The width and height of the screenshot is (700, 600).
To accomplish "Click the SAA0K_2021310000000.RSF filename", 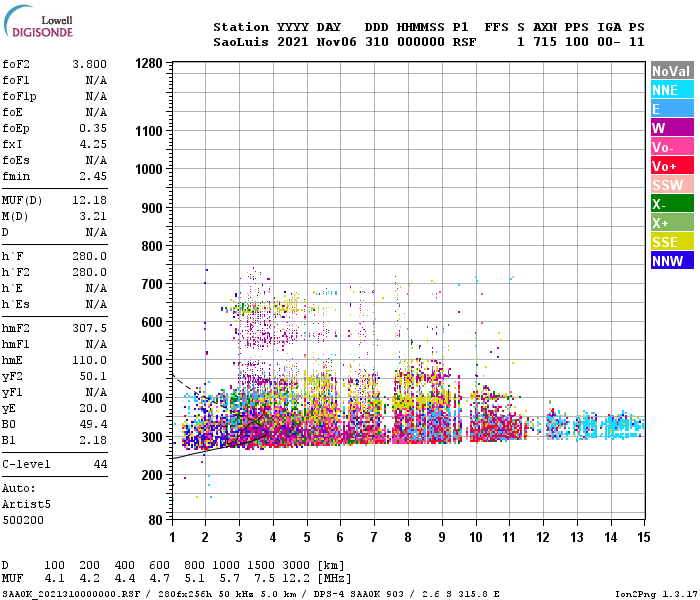I will (71, 594).
